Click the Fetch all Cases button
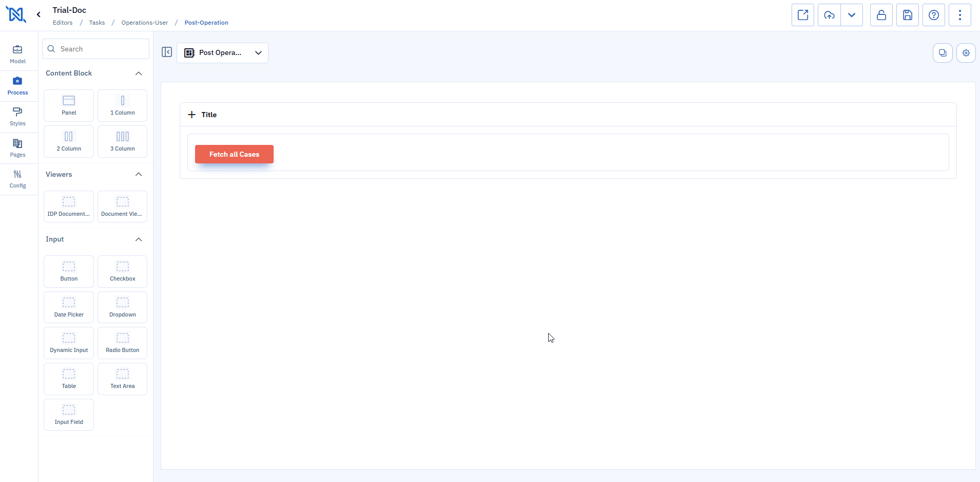 (234, 154)
